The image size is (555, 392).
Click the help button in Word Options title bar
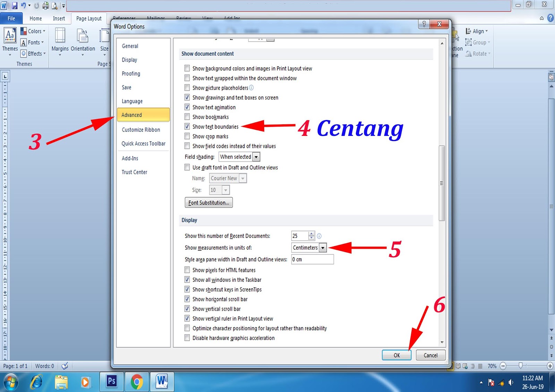pyautogui.click(x=424, y=24)
